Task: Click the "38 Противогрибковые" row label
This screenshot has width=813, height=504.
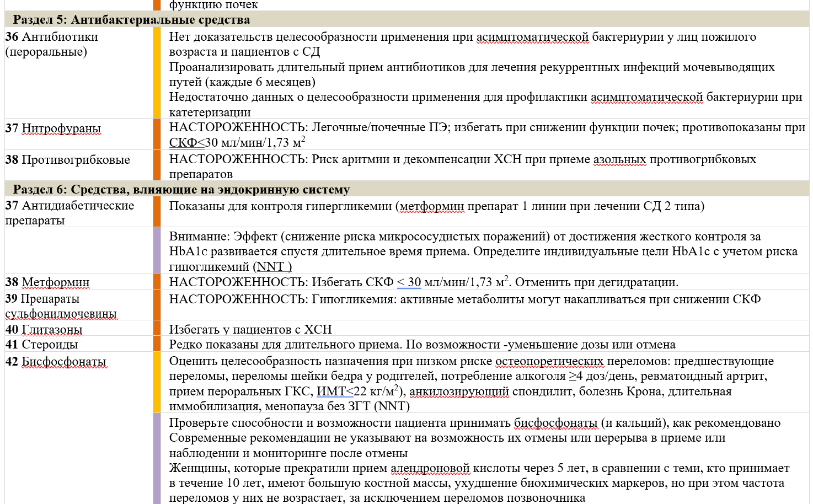Action: (68, 160)
